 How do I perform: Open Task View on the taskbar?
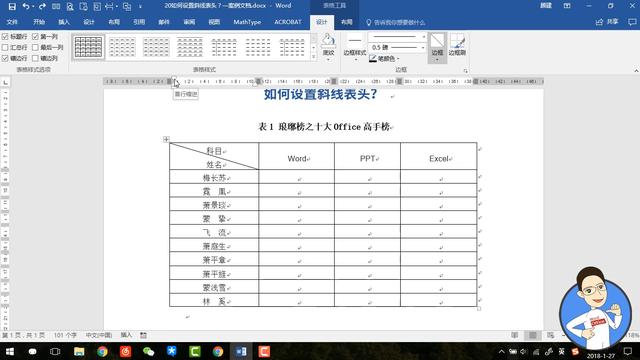coord(55,351)
